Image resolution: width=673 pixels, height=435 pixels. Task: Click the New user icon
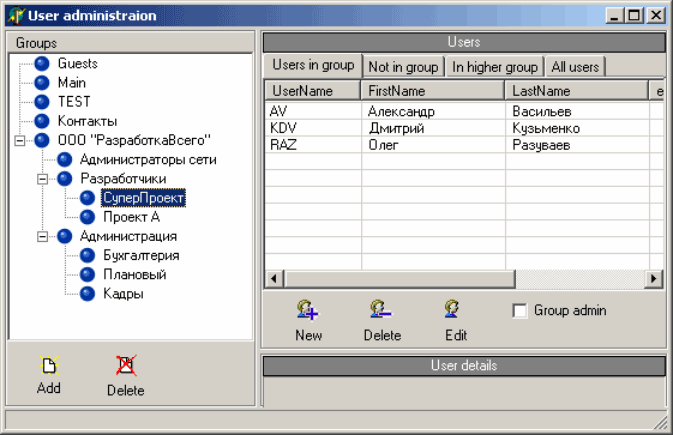[x=308, y=311]
